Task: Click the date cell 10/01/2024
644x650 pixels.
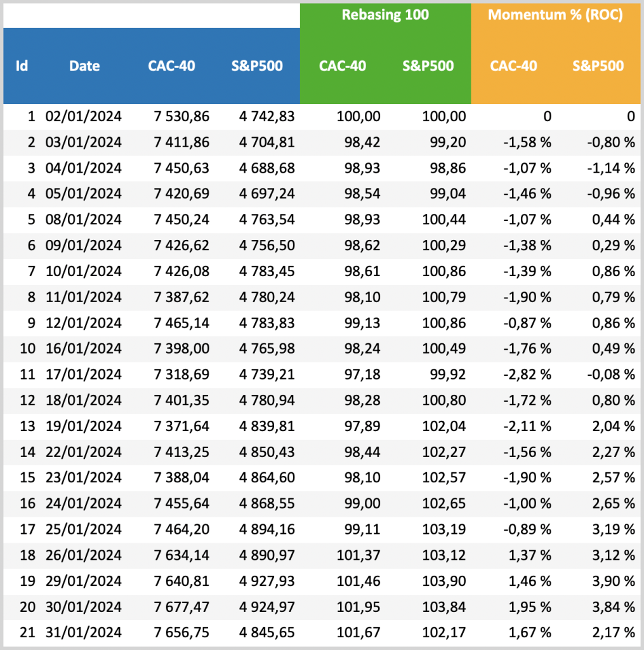Action: [83, 272]
